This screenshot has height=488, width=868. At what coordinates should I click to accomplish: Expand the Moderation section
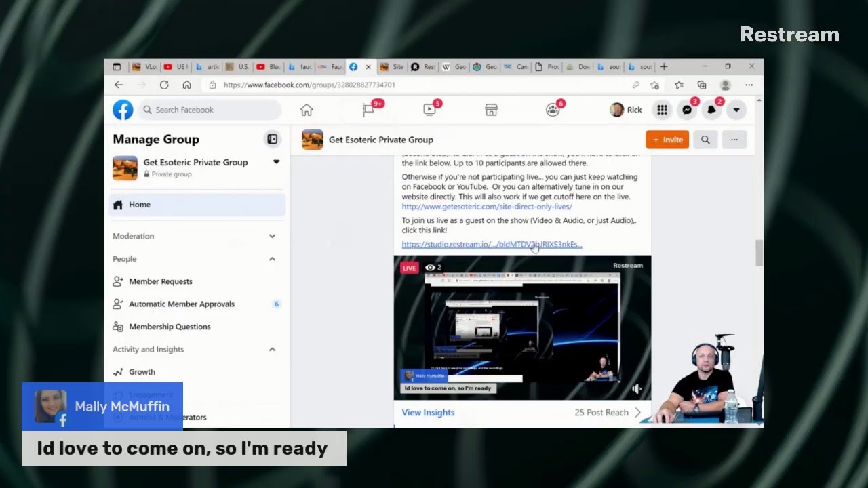tap(272, 236)
